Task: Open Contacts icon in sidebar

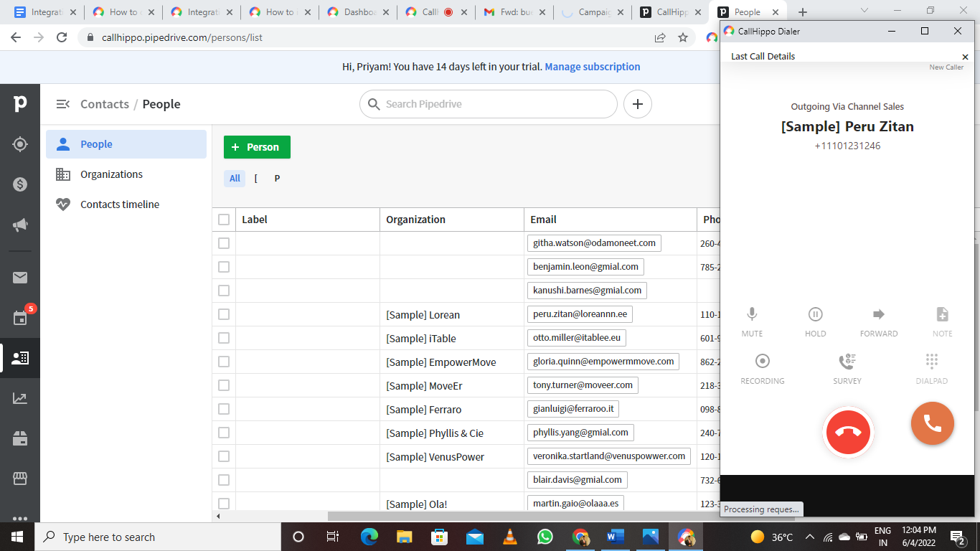Action: point(20,357)
